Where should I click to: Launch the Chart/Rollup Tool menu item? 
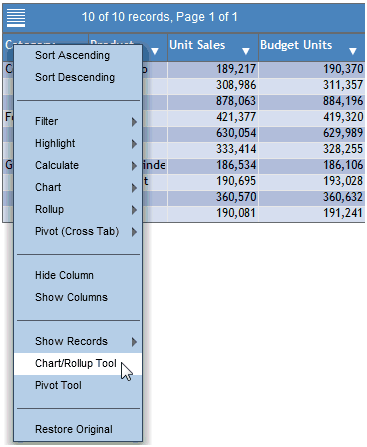point(78,364)
